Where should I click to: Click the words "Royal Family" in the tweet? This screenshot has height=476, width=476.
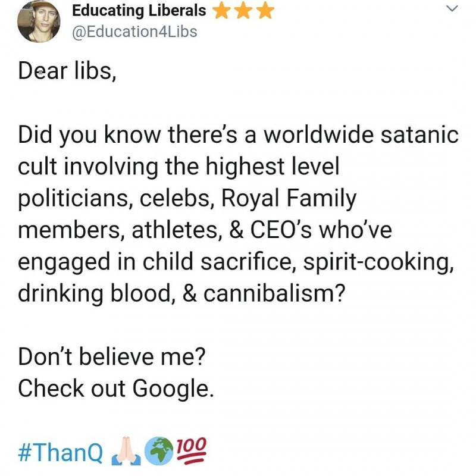(289, 199)
